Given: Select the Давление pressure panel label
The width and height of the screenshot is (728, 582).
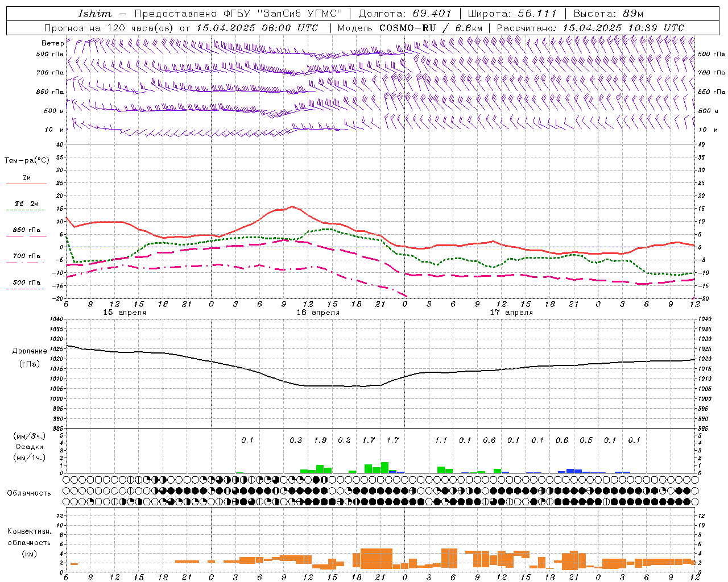Looking at the screenshot, I should point(30,351).
